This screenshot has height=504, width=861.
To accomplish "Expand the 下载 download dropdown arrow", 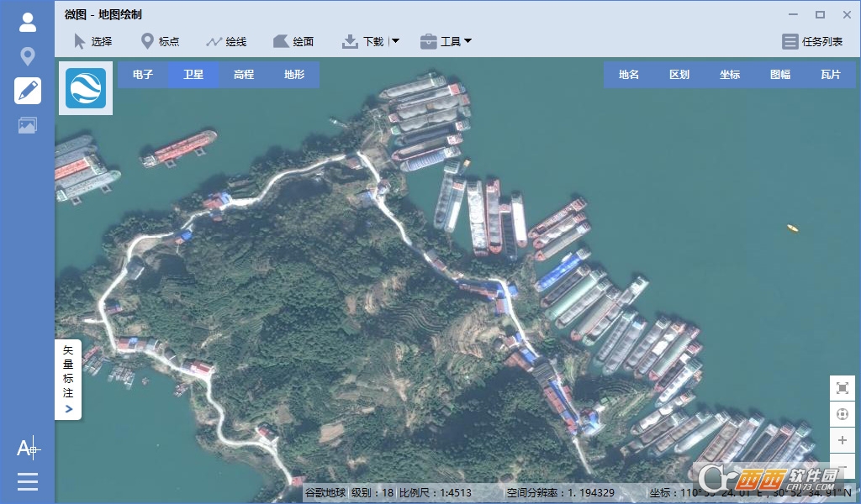I will (x=395, y=41).
